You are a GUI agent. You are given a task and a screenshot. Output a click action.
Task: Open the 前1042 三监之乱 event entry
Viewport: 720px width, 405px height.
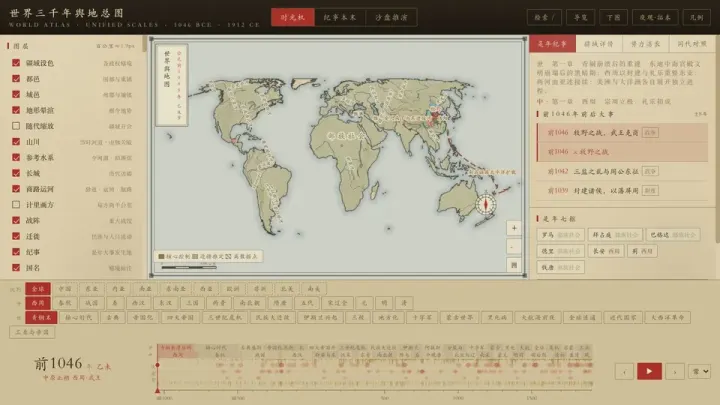point(622,171)
